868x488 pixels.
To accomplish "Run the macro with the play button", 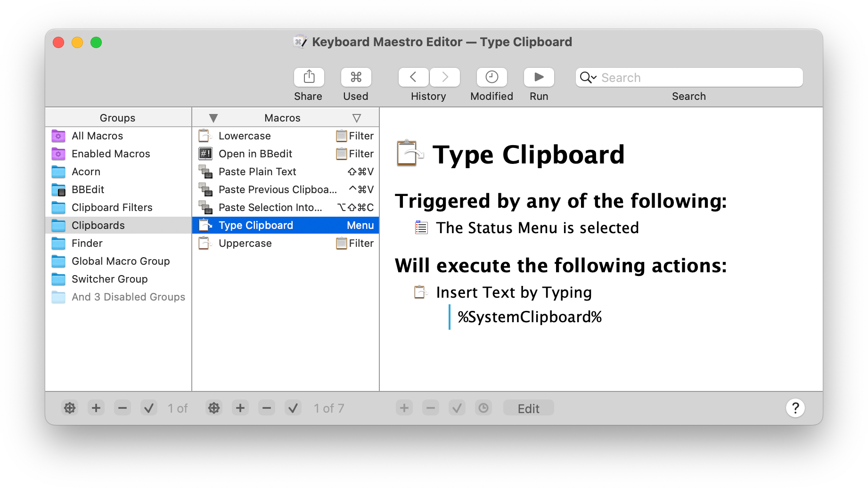I will (539, 77).
